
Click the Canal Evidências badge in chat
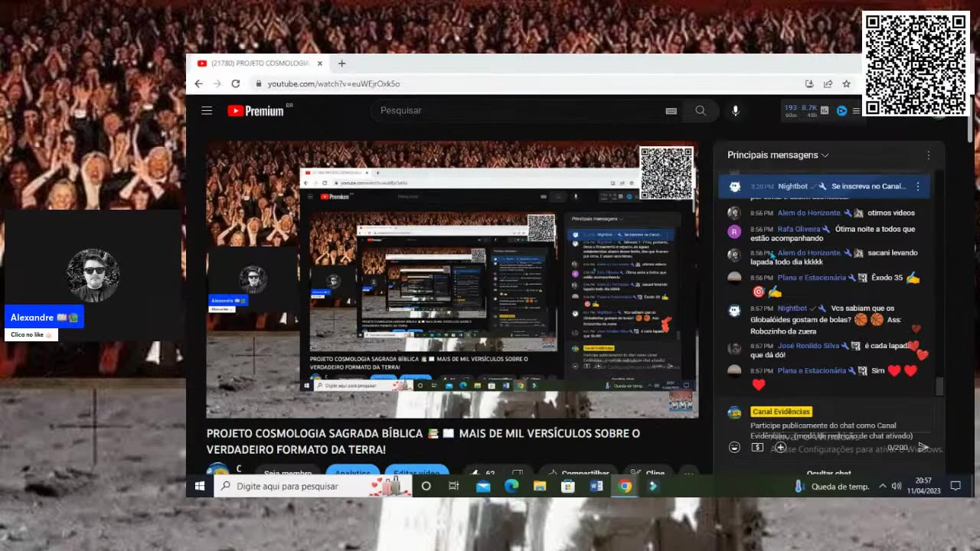(781, 412)
